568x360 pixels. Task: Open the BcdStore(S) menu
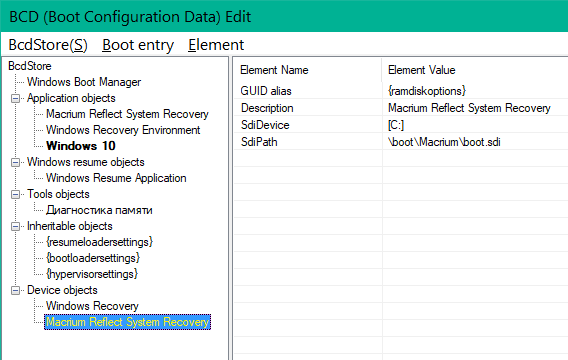pos(48,45)
